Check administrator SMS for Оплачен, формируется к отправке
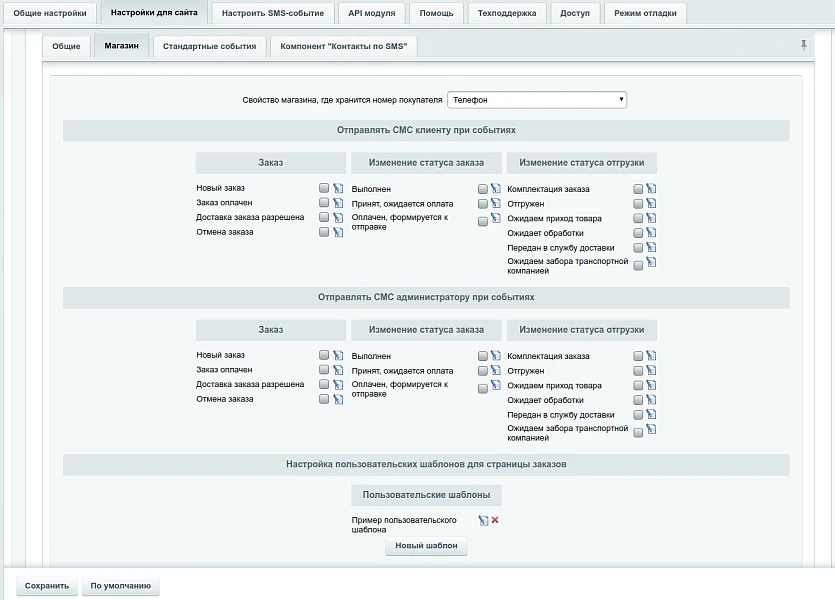 [x=482, y=389]
